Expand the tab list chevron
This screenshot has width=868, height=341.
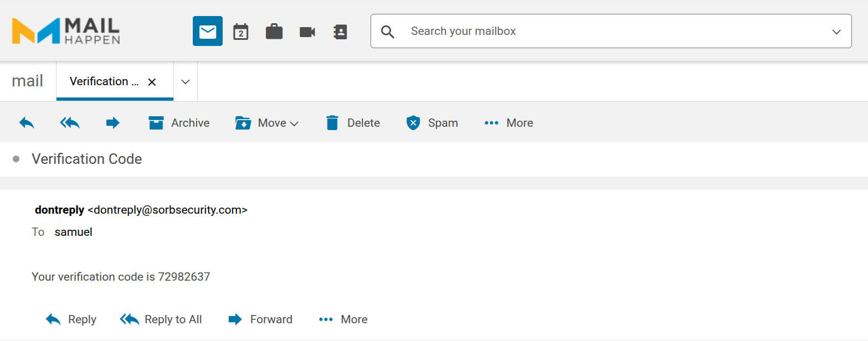186,82
